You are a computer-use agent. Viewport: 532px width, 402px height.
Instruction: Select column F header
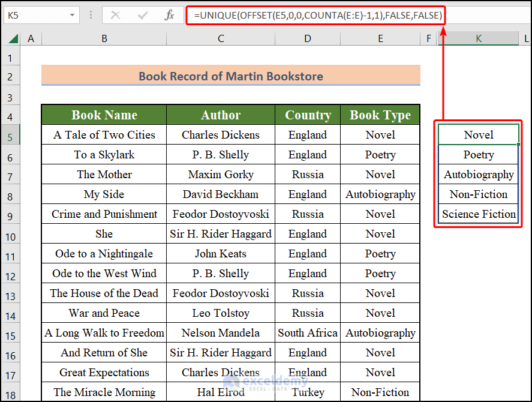coord(429,38)
